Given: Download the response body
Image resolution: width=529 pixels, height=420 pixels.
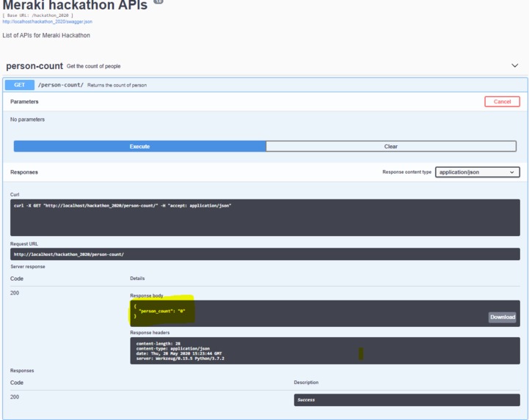Looking at the screenshot, I should click(x=503, y=317).
